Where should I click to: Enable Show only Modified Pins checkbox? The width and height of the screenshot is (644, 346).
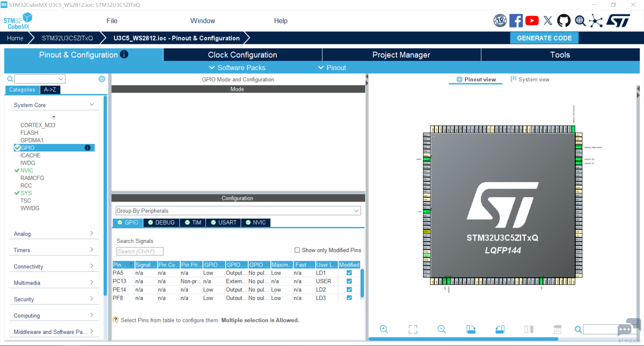click(x=297, y=250)
